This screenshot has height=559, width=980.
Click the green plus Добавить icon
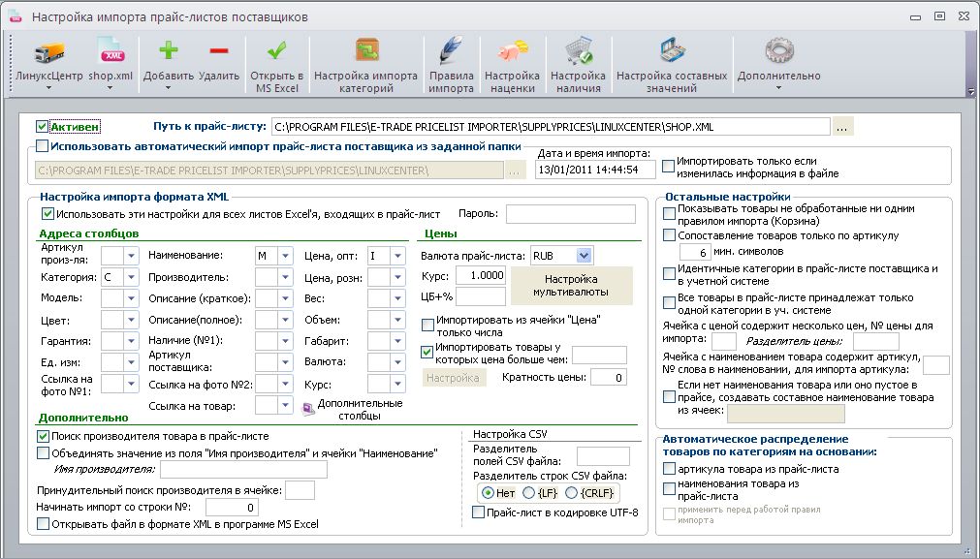coord(168,50)
